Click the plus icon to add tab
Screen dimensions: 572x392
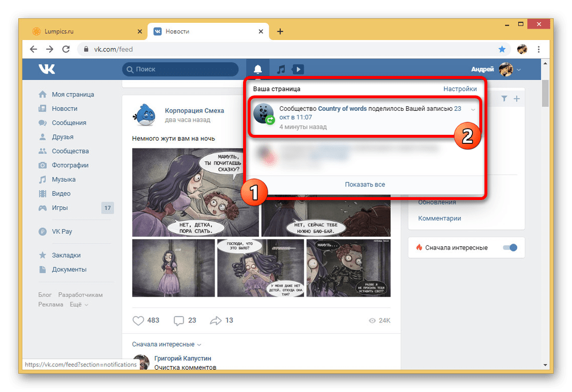[517, 99]
